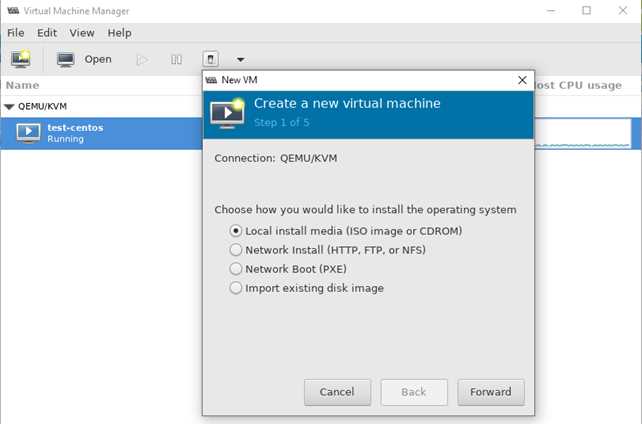642x424 pixels.
Task: Click the monitor icon beside Open
Action: point(66,59)
